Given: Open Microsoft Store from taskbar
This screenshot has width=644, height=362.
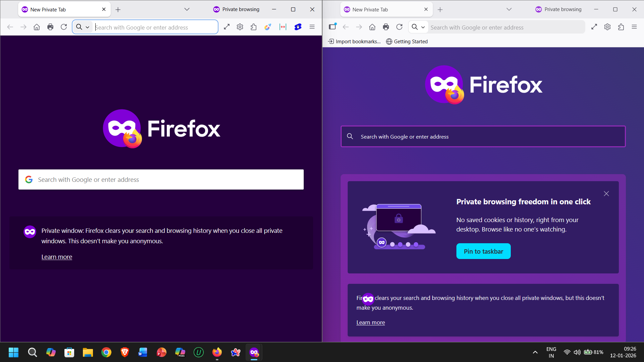Looking at the screenshot, I should click(x=69, y=352).
